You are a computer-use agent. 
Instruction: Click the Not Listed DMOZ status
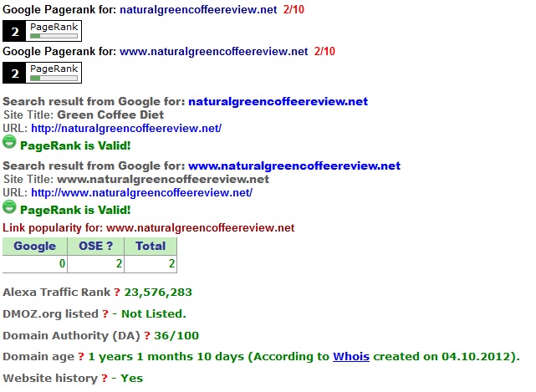click(154, 313)
